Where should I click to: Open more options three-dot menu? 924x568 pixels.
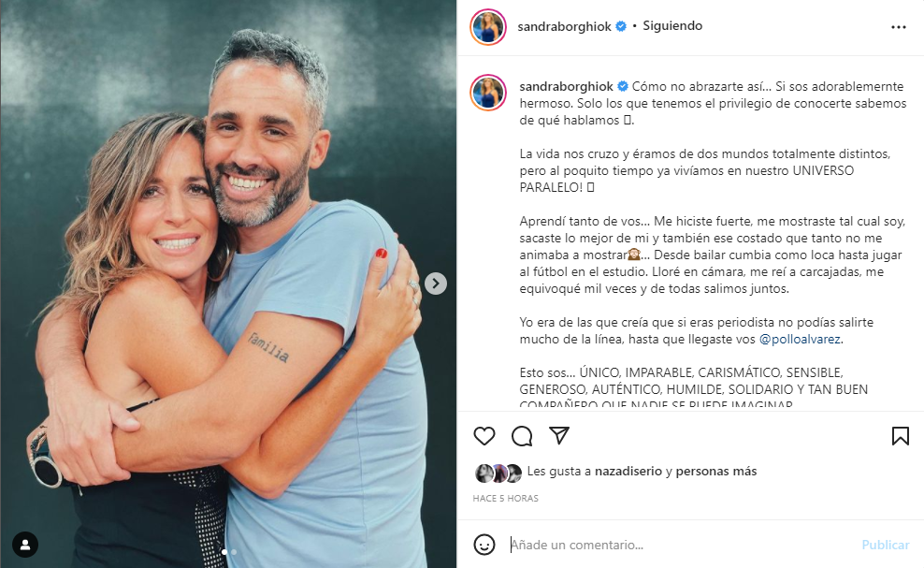[x=898, y=27]
